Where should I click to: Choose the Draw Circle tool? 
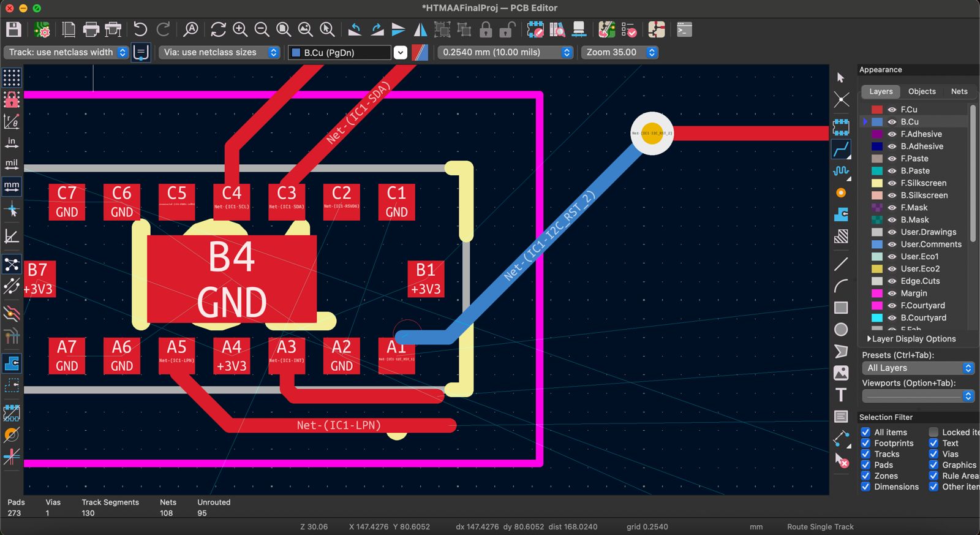click(841, 330)
